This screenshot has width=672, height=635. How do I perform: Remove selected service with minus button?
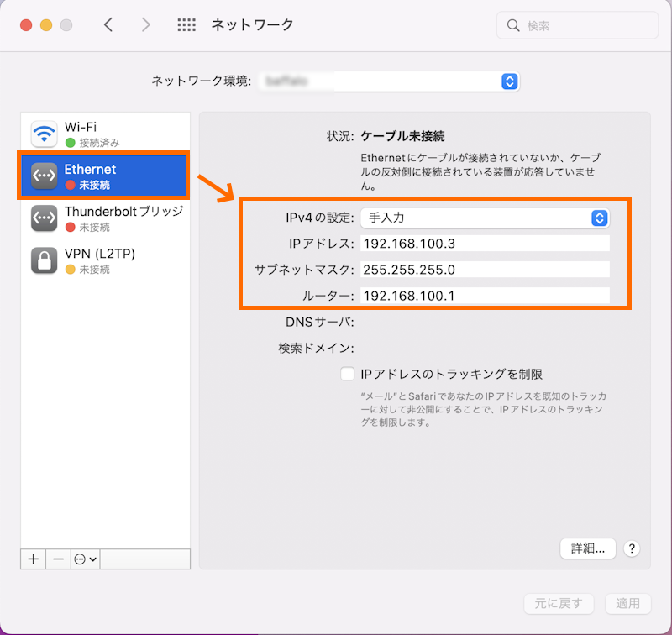pyautogui.click(x=58, y=559)
